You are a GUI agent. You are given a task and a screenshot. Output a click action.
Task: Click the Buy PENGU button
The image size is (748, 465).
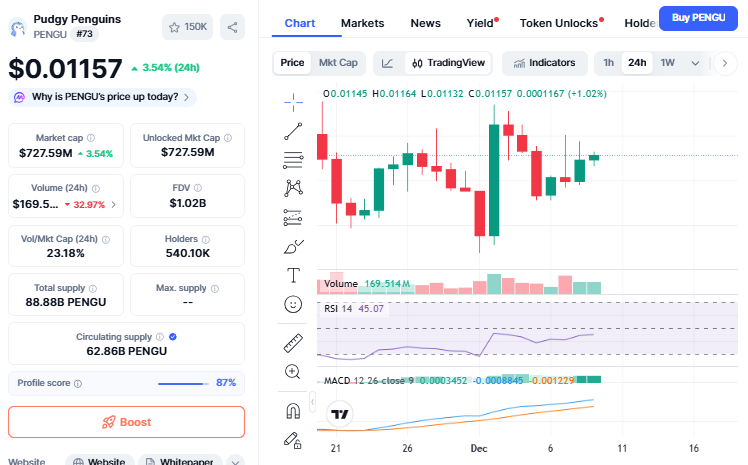699,17
